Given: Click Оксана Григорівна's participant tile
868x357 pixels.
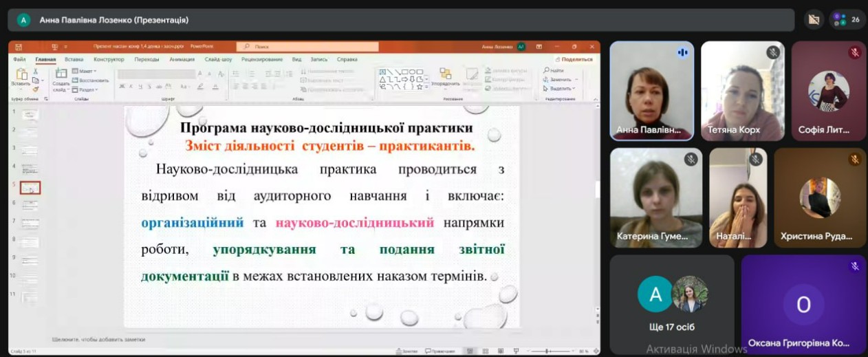Looking at the screenshot, I should coord(804,305).
